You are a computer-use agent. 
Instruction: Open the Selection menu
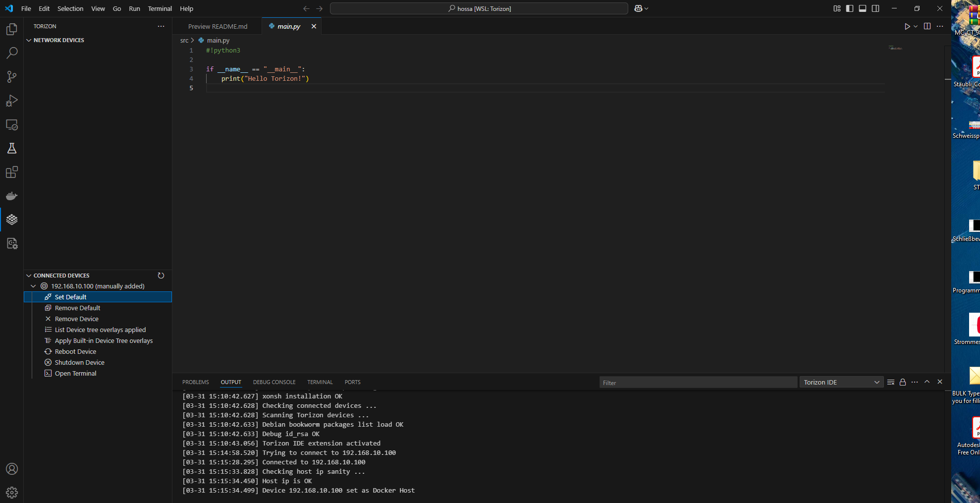(70, 8)
